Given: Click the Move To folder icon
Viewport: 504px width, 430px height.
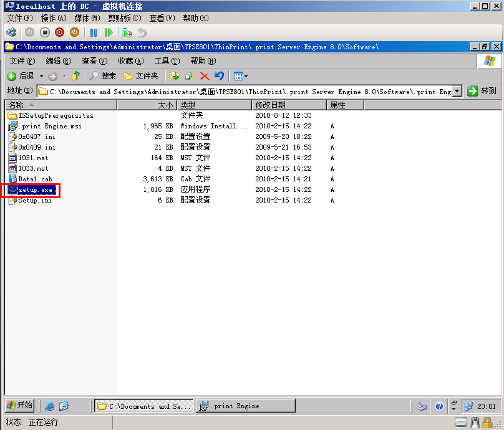Looking at the screenshot, I should coord(175,76).
